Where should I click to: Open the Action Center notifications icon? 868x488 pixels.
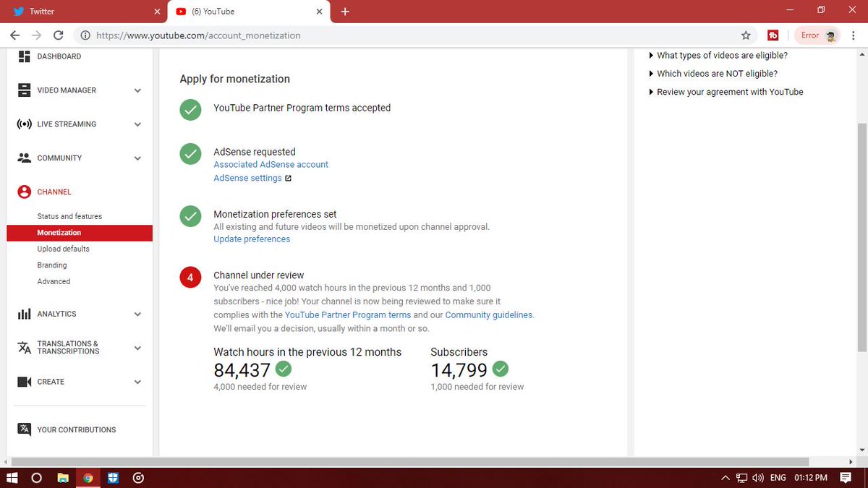[846, 478]
